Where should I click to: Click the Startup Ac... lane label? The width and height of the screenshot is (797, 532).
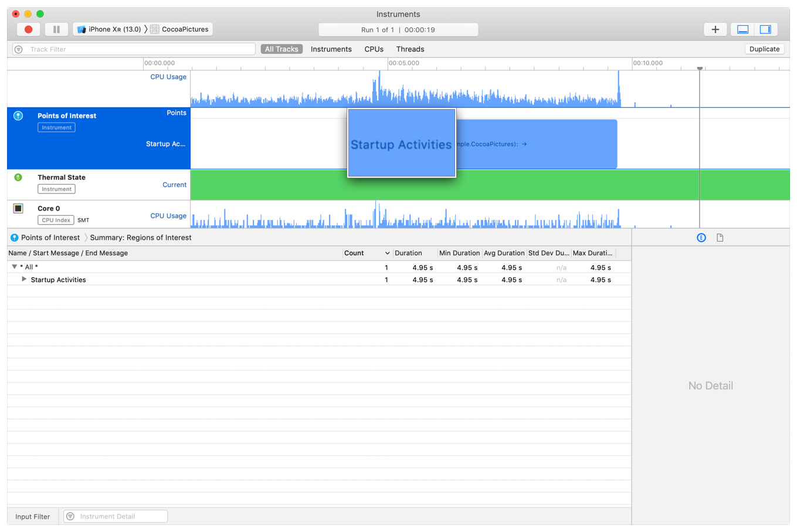pos(166,144)
